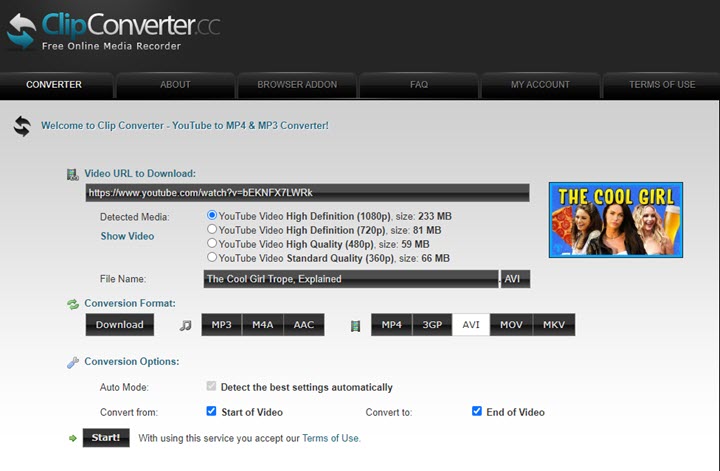Choose MKV conversion format

point(554,325)
